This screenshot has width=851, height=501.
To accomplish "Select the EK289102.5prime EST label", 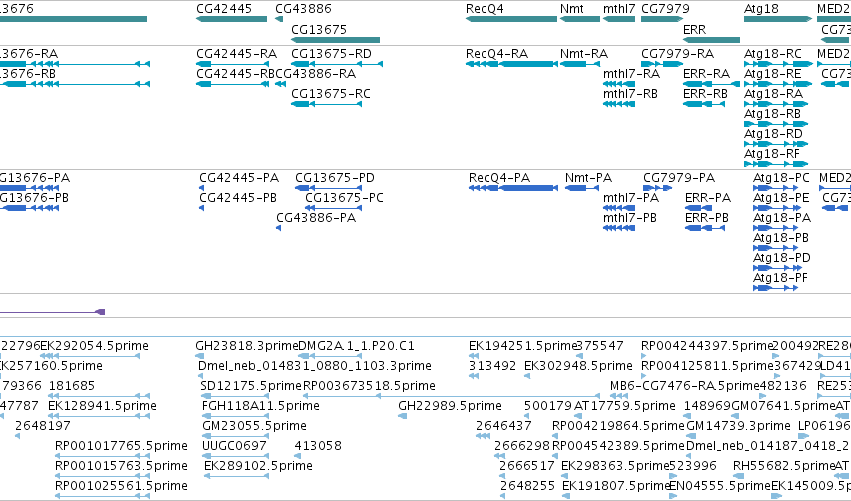I will tap(258, 466).
